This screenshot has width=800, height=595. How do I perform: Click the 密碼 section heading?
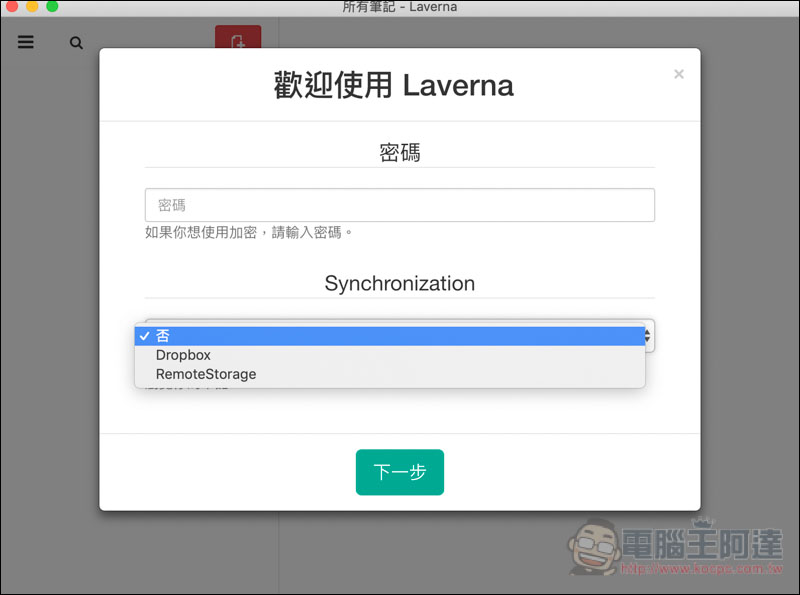(399, 153)
